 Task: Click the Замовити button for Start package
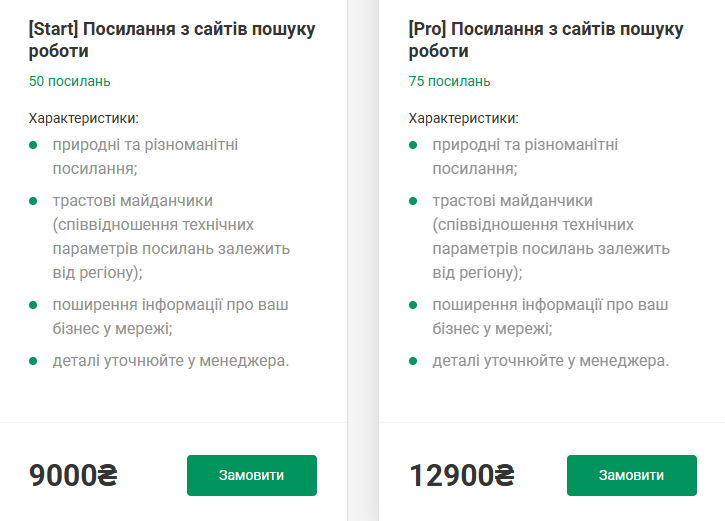click(251, 475)
